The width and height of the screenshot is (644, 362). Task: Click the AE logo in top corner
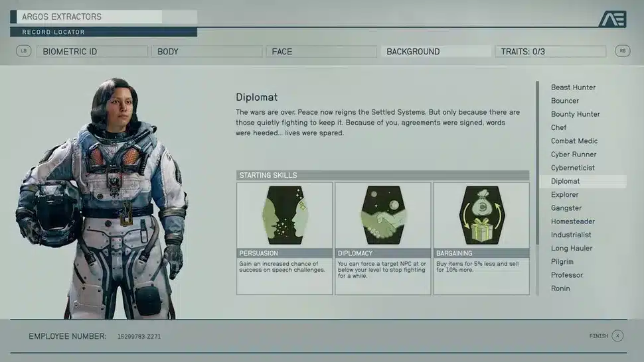coord(611,19)
